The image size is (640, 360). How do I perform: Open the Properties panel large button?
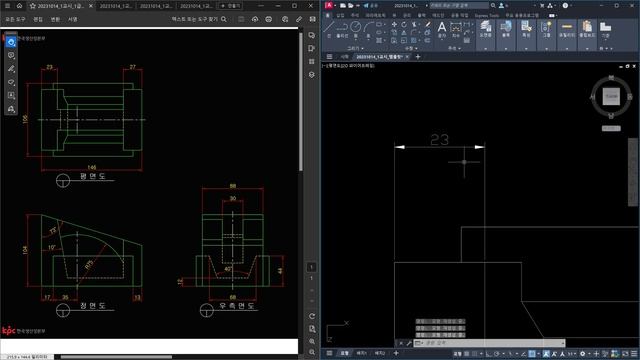pos(526,29)
